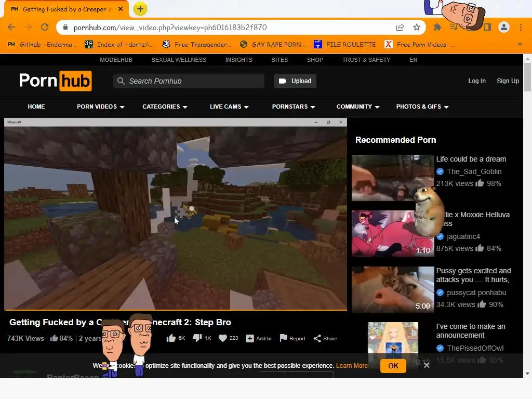Bookmark this page with the star
532x399 pixels.
pyautogui.click(x=417, y=28)
